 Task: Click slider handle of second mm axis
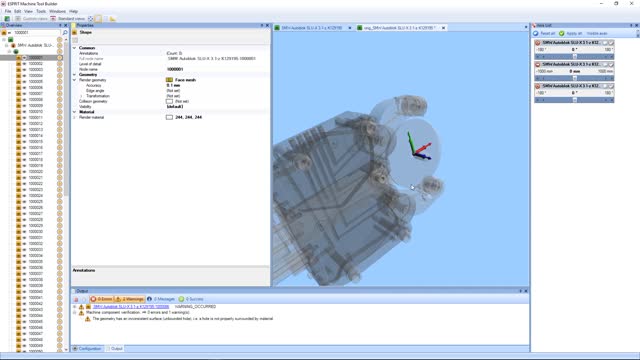tap(574, 78)
